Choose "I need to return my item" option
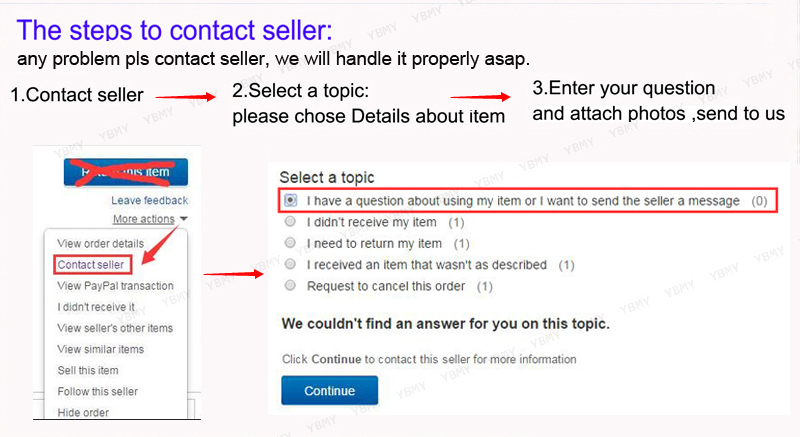Image resolution: width=800 pixels, height=437 pixels. point(290,243)
